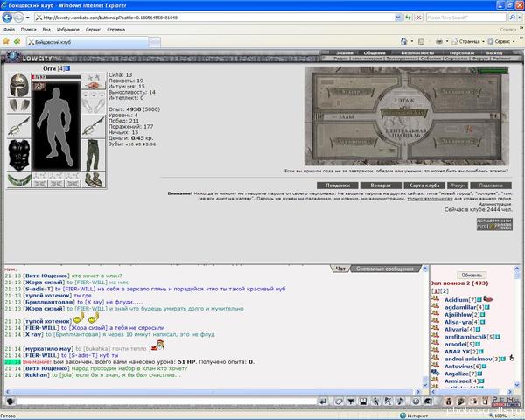525x420 pixels.
Task: Click Обновить button above player list
Action: (x=472, y=275)
